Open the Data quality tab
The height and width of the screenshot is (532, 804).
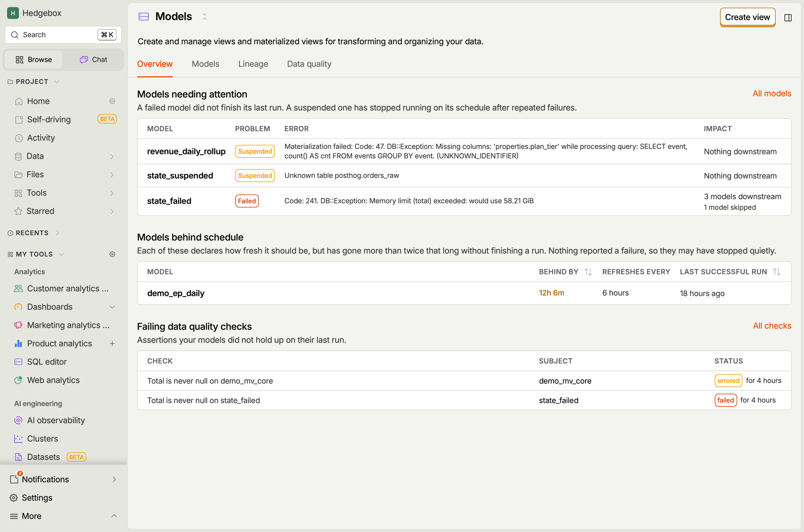pyautogui.click(x=309, y=64)
